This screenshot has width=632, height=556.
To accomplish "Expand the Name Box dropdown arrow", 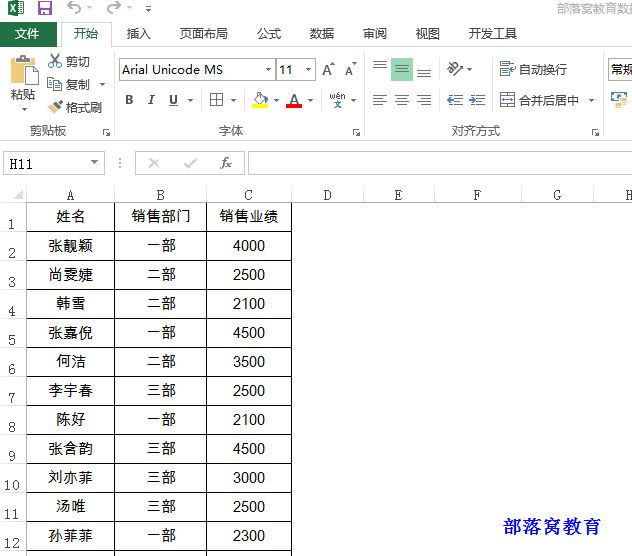I will point(94,162).
